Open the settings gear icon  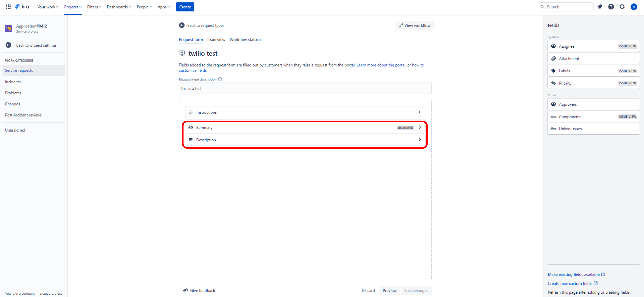pyautogui.click(x=622, y=7)
